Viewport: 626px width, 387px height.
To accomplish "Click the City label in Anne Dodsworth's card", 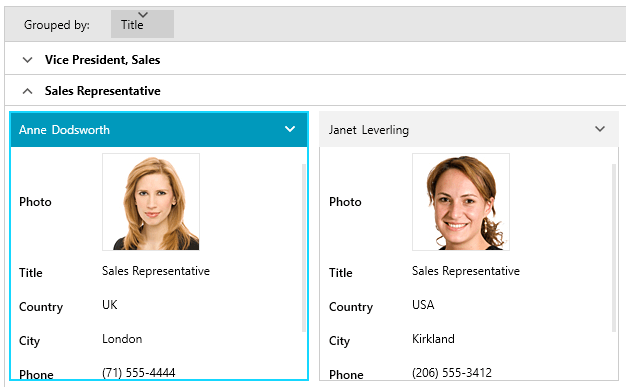I will [x=30, y=341].
